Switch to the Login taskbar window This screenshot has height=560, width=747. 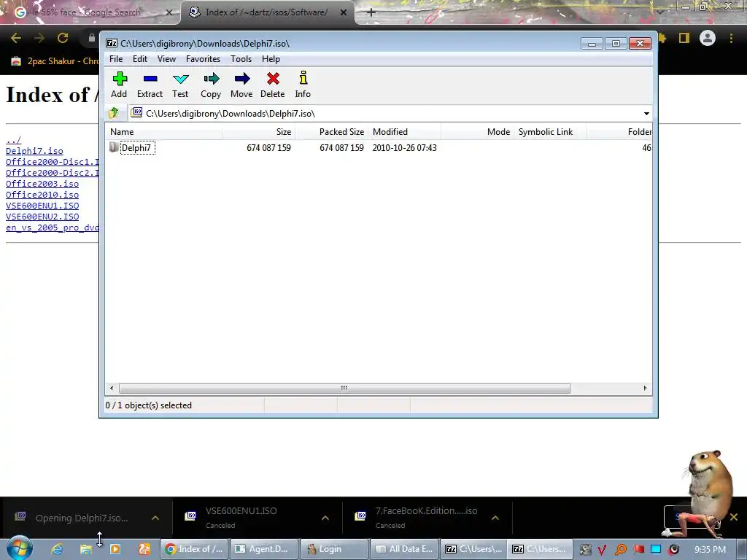(x=334, y=549)
